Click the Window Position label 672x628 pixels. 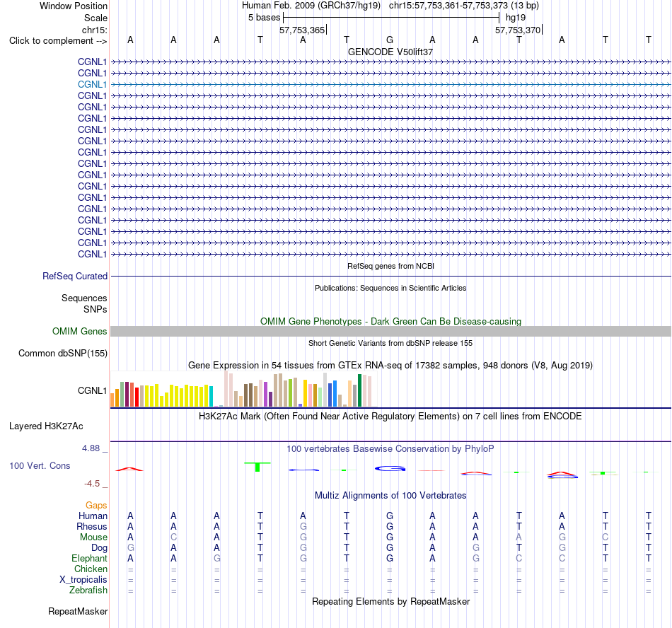[74, 6]
